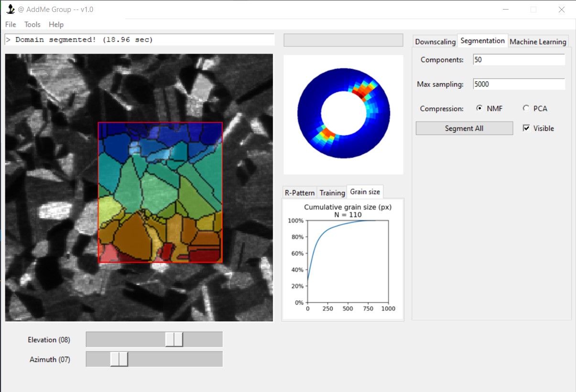
Task: Switch to the Segmentation tab
Action: click(x=483, y=41)
